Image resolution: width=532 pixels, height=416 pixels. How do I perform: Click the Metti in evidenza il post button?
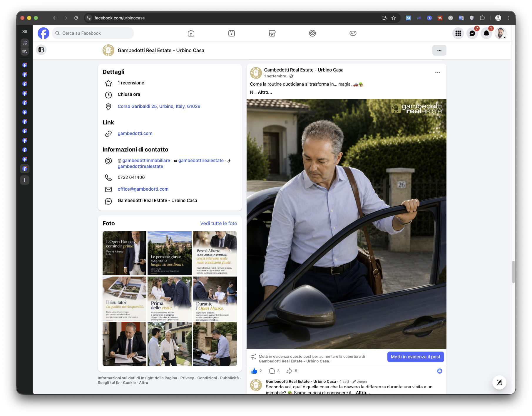tap(416, 357)
